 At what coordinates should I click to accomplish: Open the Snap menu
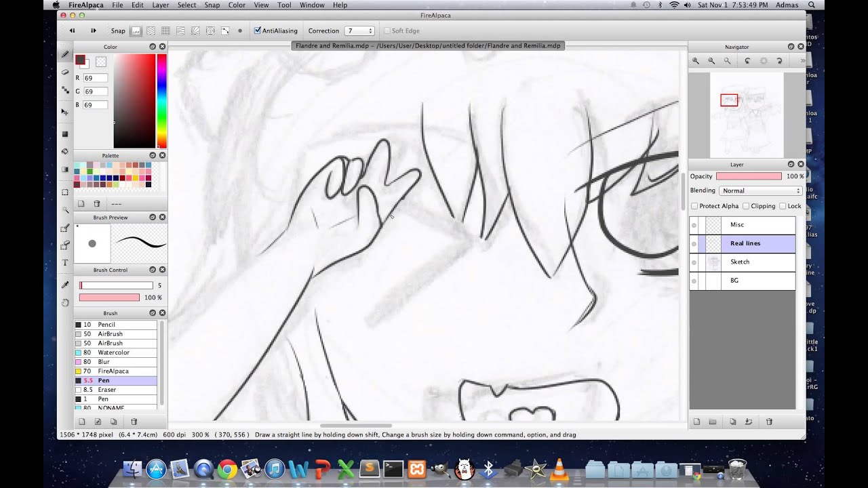212,5
